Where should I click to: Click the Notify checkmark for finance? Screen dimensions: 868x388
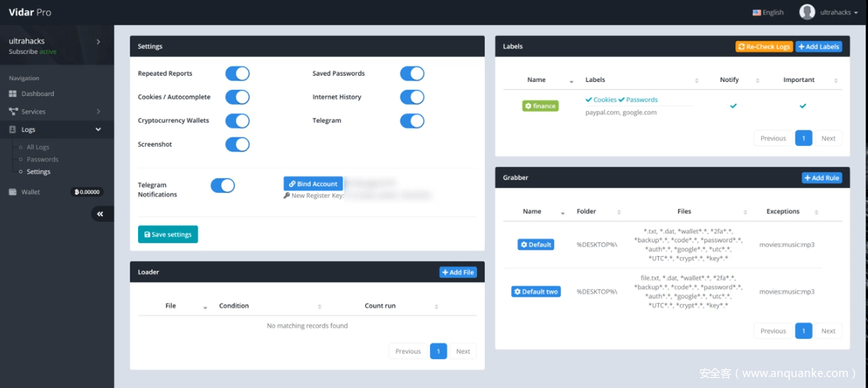coord(734,105)
